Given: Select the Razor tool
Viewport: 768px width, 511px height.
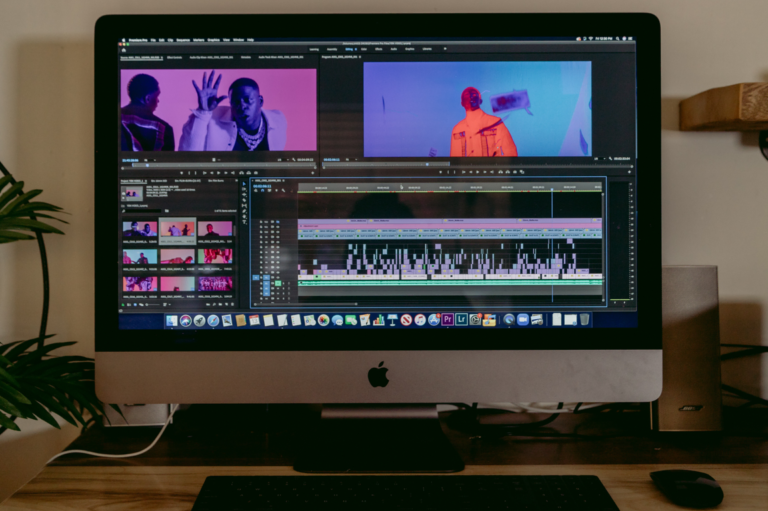Looking at the screenshot, I should [x=244, y=200].
